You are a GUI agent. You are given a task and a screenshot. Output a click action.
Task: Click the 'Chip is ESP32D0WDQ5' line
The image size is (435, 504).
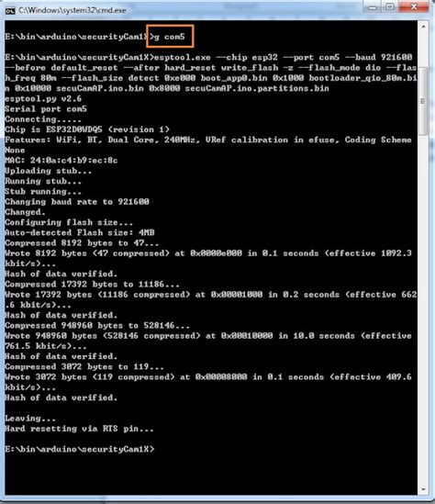pyautogui.click(x=87, y=129)
